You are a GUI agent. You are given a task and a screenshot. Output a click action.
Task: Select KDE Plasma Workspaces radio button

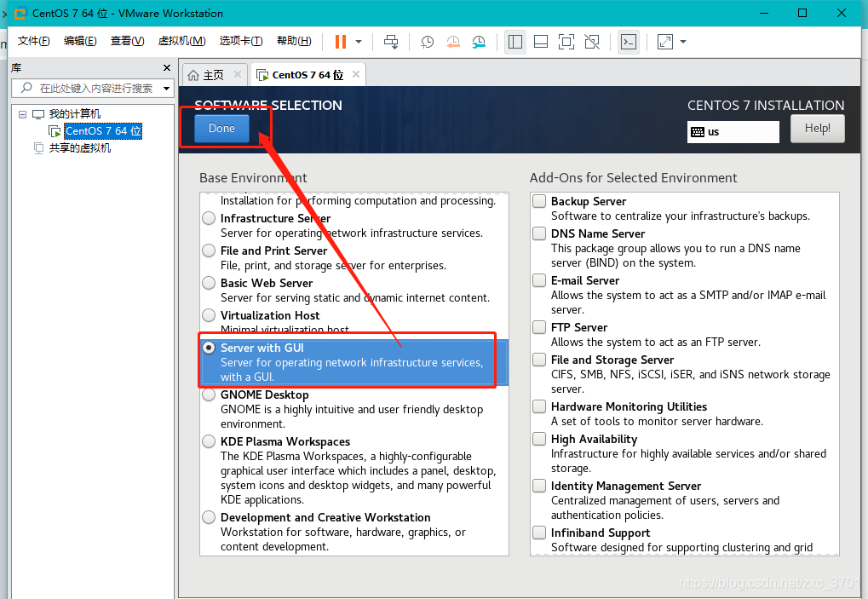tap(209, 441)
